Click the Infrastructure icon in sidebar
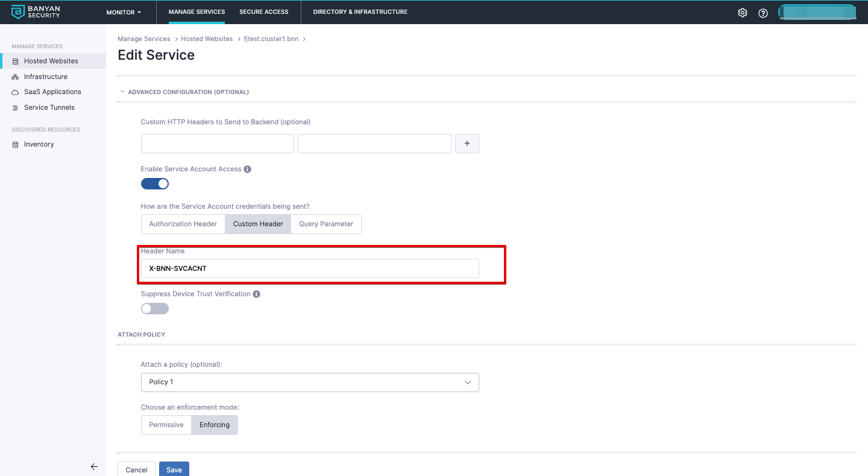868x476 pixels. [x=16, y=77]
